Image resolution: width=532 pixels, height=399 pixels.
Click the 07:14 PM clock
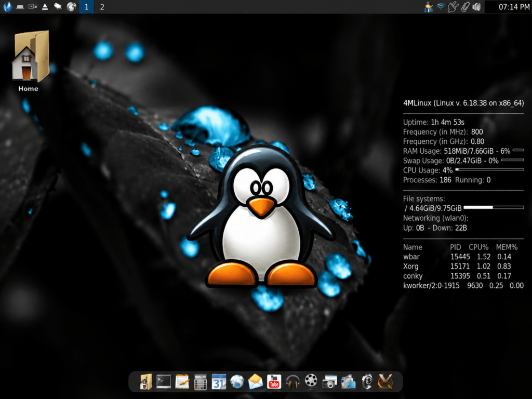click(x=514, y=7)
